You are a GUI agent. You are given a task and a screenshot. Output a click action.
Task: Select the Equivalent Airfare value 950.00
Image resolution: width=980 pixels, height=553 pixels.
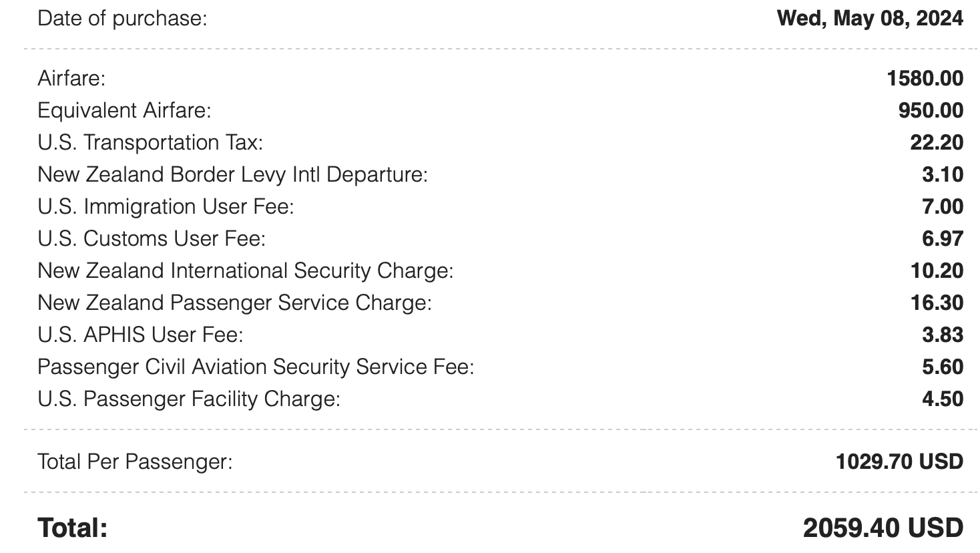(931, 110)
